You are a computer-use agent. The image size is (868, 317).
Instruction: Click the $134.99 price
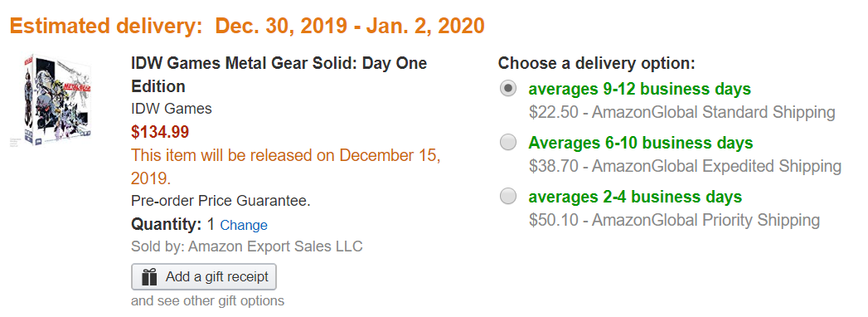161,132
